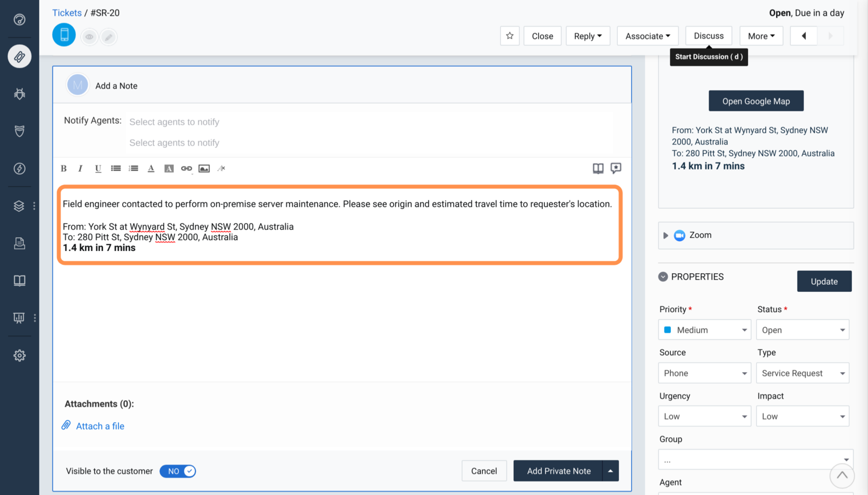868x495 pixels.
Task: Clear text formatting in the note editor
Action: pyautogui.click(x=221, y=168)
